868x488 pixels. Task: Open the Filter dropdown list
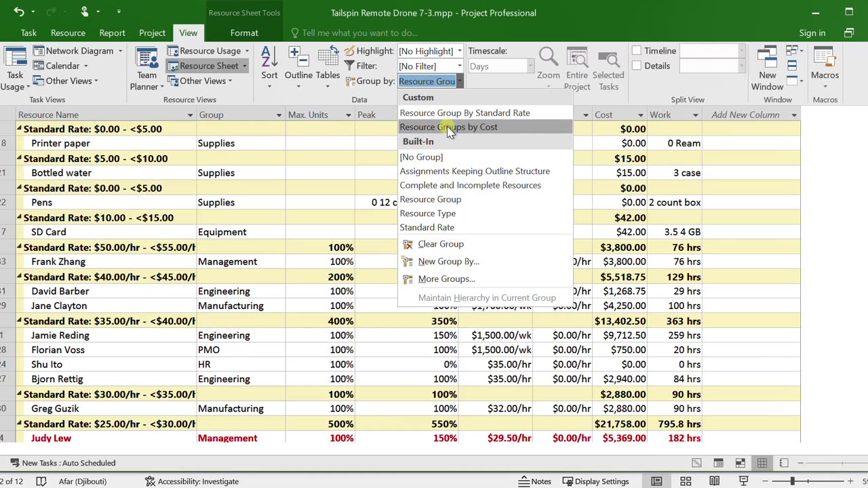(x=459, y=66)
